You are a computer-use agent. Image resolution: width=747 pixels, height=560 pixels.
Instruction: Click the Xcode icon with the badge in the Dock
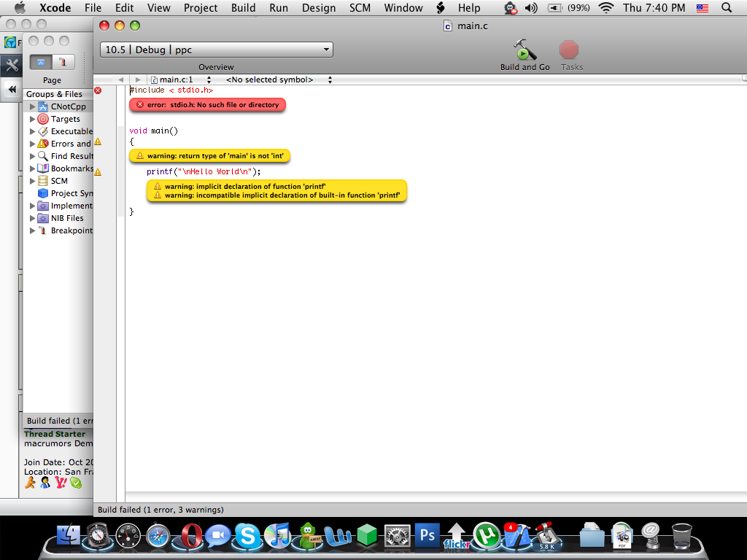pos(516,536)
